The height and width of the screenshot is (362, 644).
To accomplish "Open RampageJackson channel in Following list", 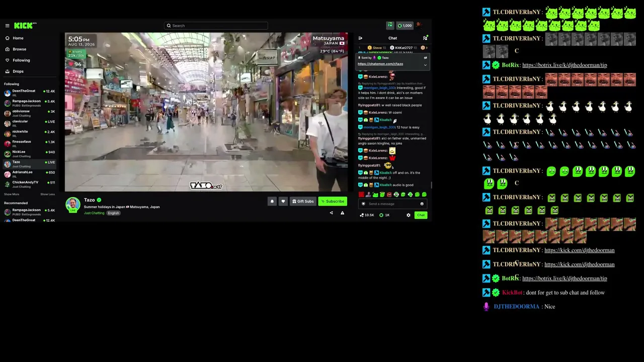I will coord(30,103).
